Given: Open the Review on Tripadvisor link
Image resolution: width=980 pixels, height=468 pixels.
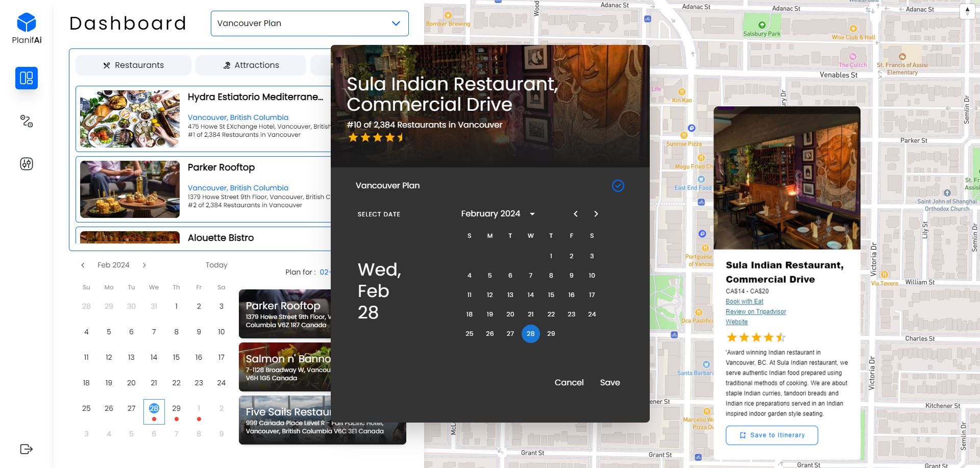Looking at the screenshot, I should (756, 312).
